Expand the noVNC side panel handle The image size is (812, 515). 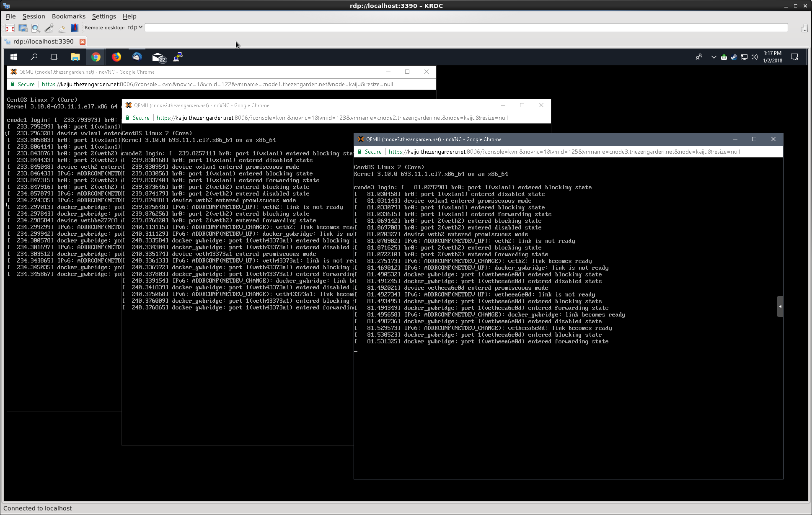(780, 306)
